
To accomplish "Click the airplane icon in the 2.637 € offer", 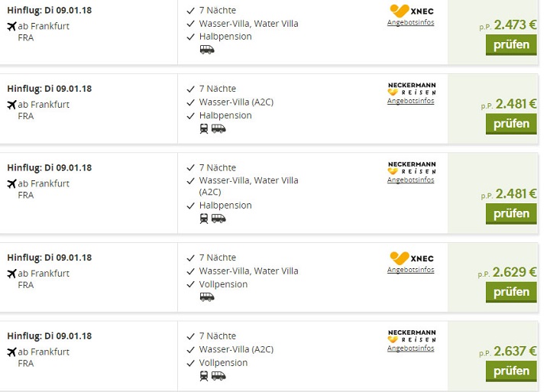I will pyautogui.click(x=11, y=352).
